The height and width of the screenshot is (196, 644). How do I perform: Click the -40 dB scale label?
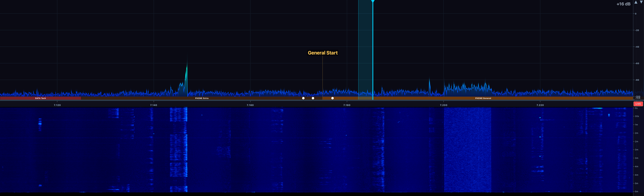(x=637, y=47)
